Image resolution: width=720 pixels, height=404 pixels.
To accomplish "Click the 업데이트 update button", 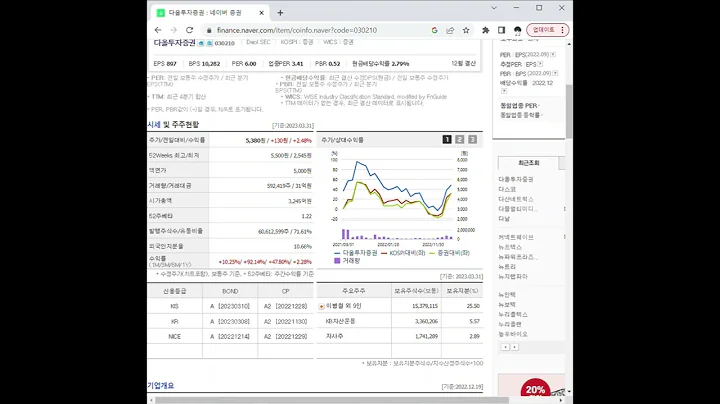I will (x=544, y=30).
